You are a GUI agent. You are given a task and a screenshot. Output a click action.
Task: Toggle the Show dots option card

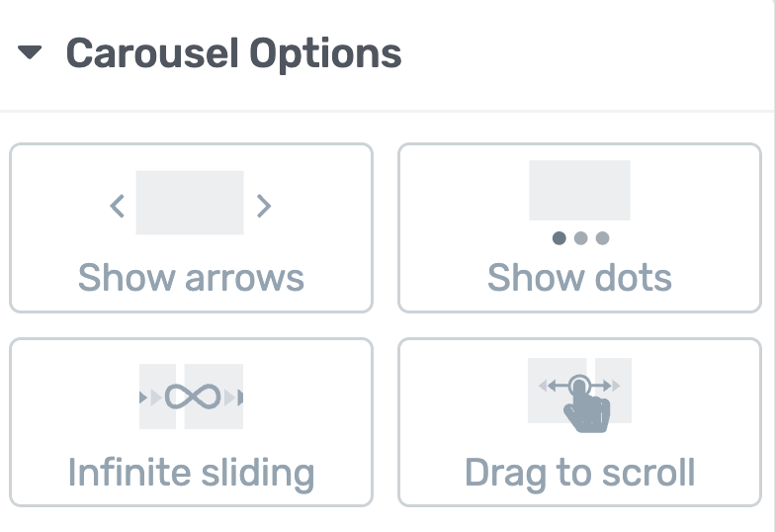click(x=579, y=227)
